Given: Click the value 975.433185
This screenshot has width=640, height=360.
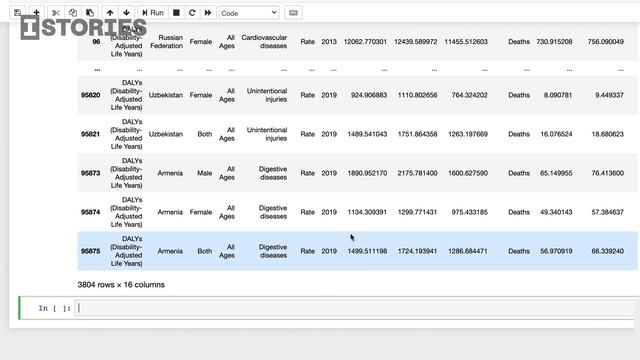Looking at the screenshot, I should click(x=469, y=212).
